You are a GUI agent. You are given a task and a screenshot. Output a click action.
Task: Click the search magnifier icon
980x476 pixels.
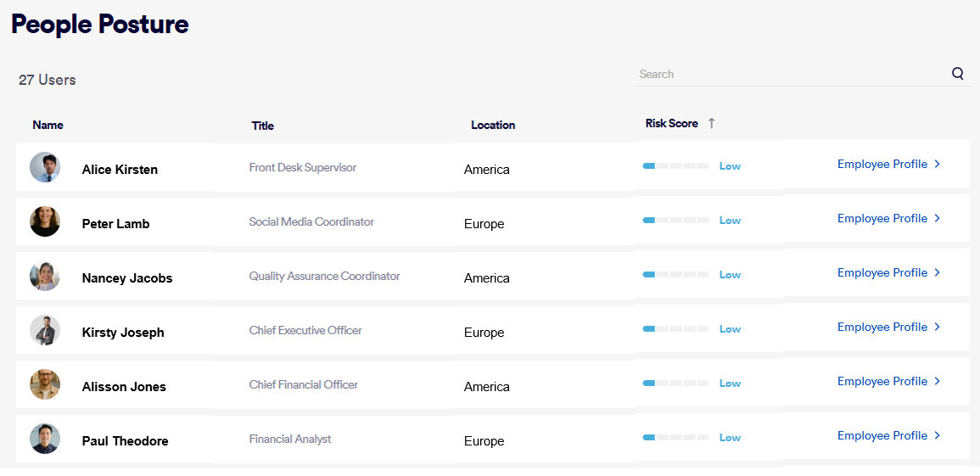click(x=957, y=74)
